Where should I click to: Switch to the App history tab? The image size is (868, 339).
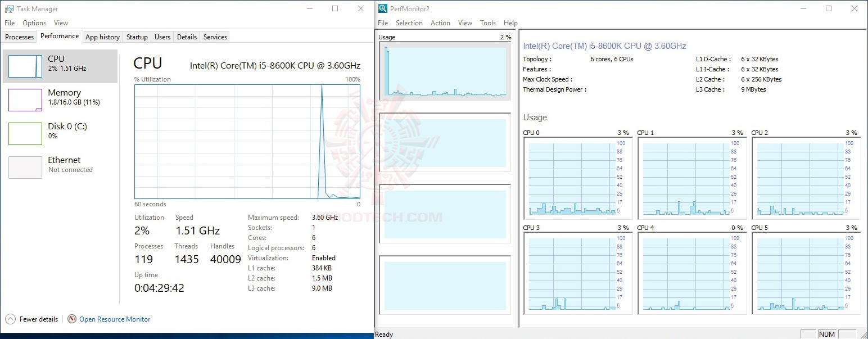102,37
